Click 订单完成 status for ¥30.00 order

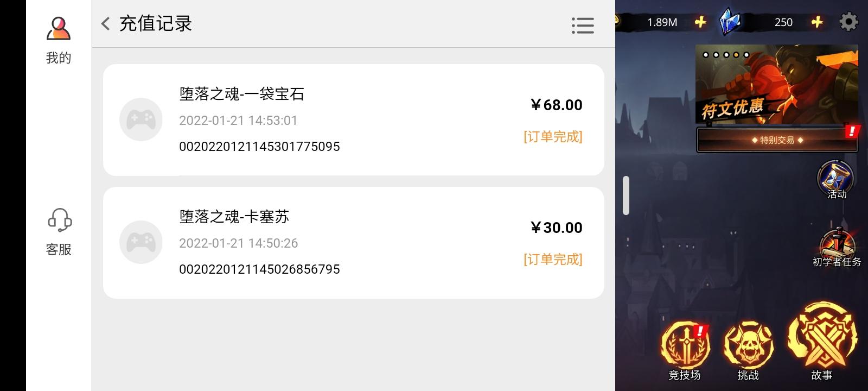pyautogui.click(x=553, y=260)
